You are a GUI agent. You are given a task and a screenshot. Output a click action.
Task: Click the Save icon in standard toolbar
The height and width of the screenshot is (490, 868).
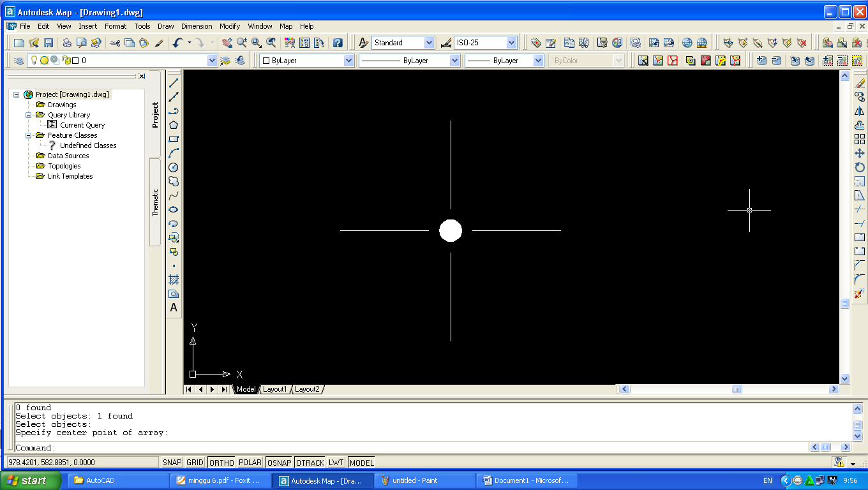(49, 43)
